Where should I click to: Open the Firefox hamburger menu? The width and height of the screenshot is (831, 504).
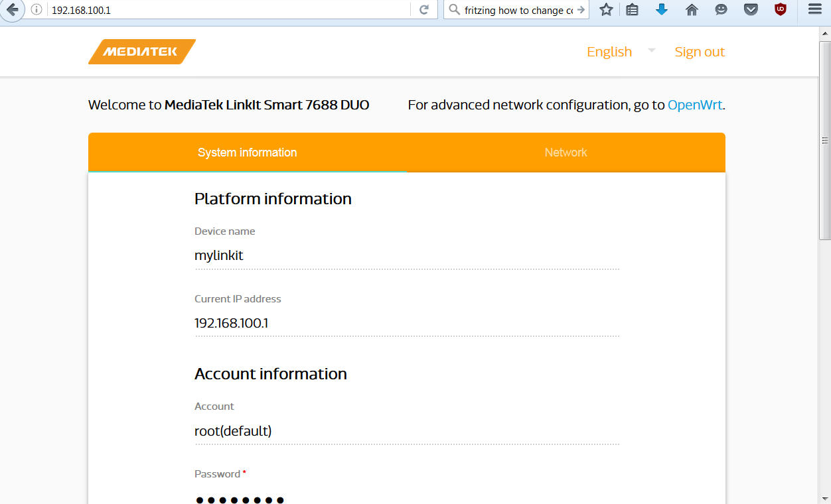tap(814, 10)
